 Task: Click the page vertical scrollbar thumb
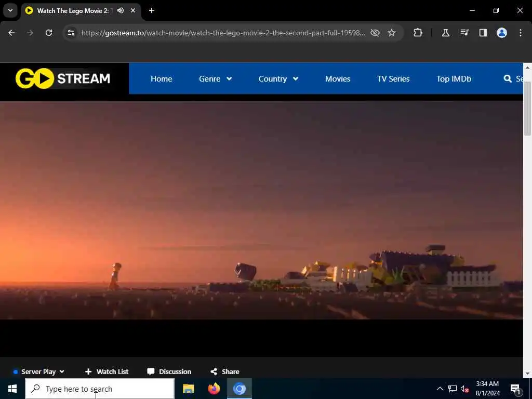coord(527,109)
